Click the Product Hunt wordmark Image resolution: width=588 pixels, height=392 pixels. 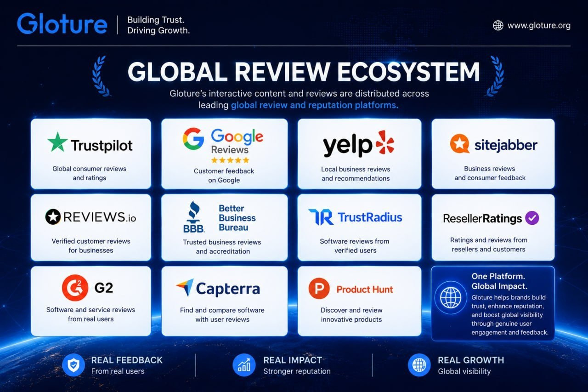pyautogui.click(x=365, y=290)
